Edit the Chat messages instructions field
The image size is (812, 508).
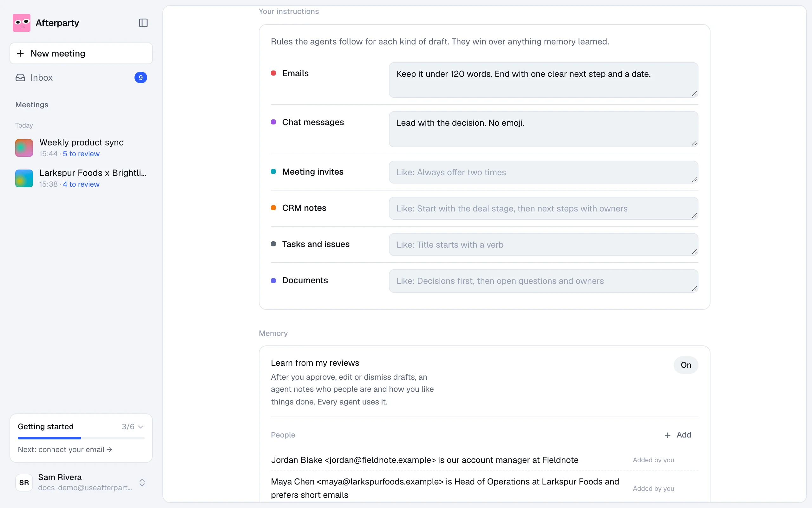[x=544, y=129]
